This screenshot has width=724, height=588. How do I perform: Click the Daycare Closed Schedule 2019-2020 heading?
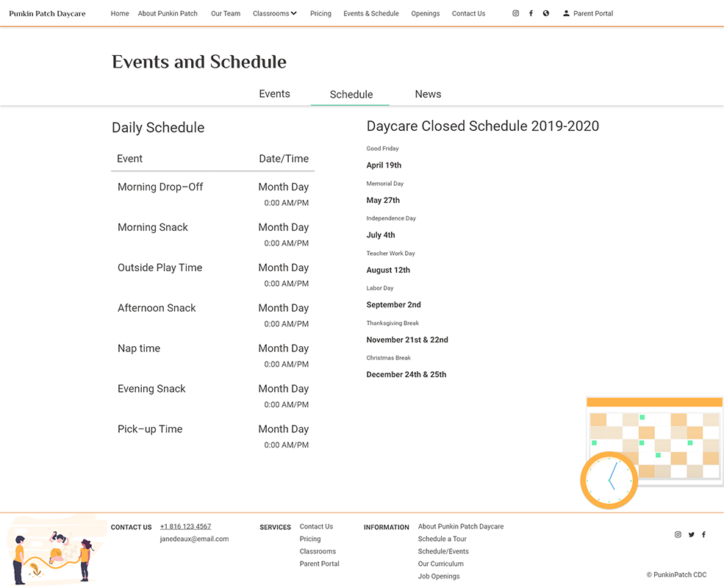(x=482, y=126)
